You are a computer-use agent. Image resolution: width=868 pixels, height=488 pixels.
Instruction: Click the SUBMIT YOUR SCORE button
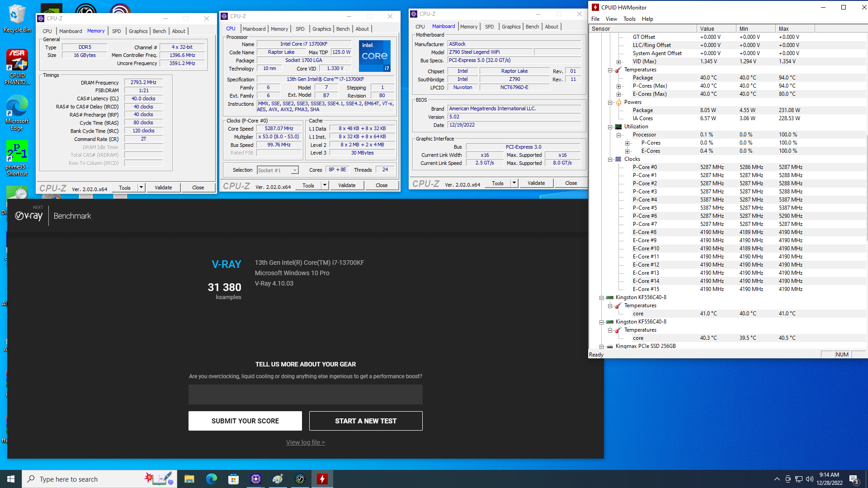pos(245,421)
